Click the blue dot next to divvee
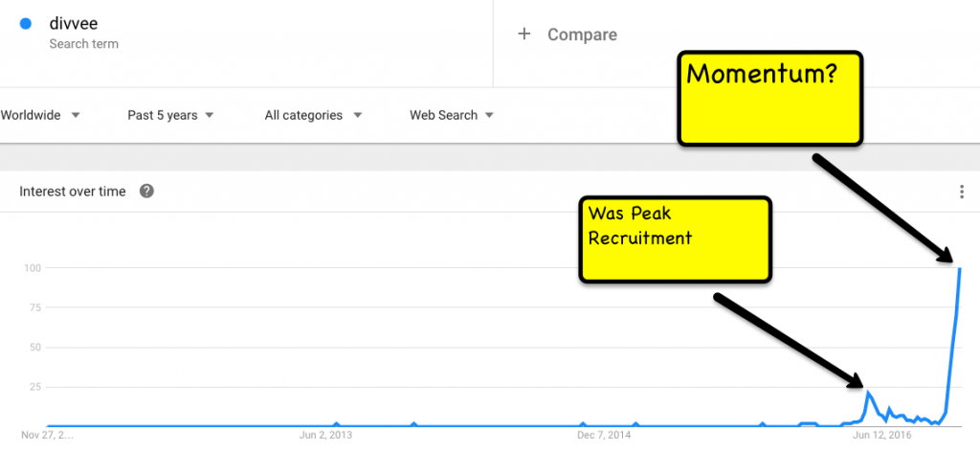 pyautogui.click(x=26, y=24)
